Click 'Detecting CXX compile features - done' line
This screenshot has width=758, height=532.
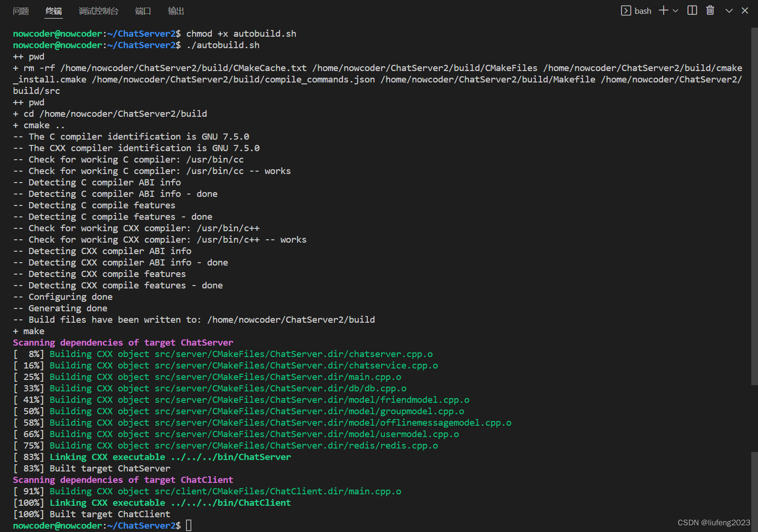pyautogui.click(x=118, y=286)
